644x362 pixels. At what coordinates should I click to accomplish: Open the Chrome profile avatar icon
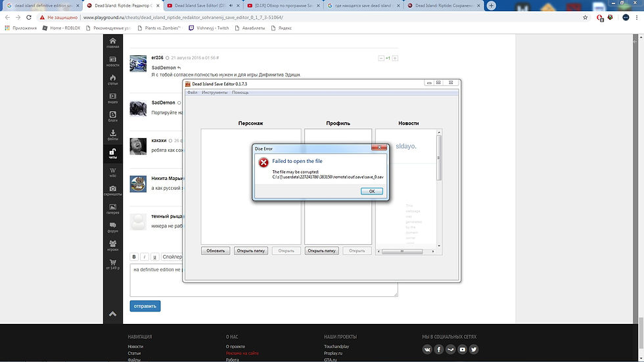pos(626,17)
